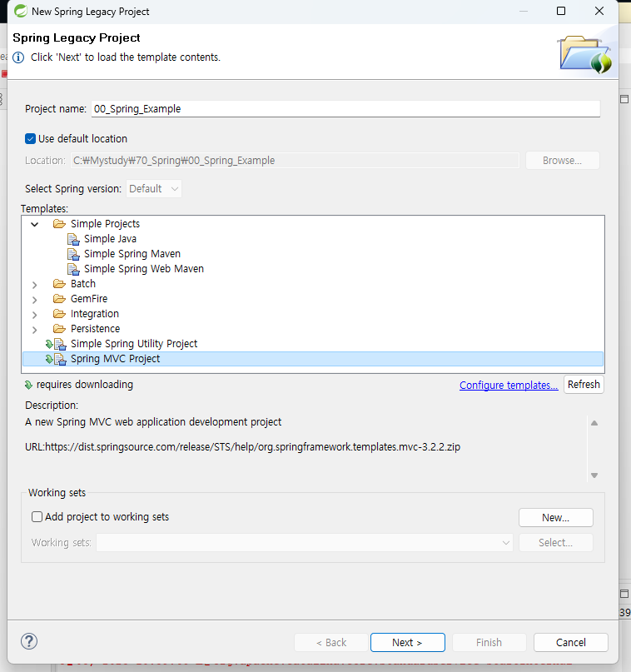Select the Spring MVC Project row

[x=313, y=359]
